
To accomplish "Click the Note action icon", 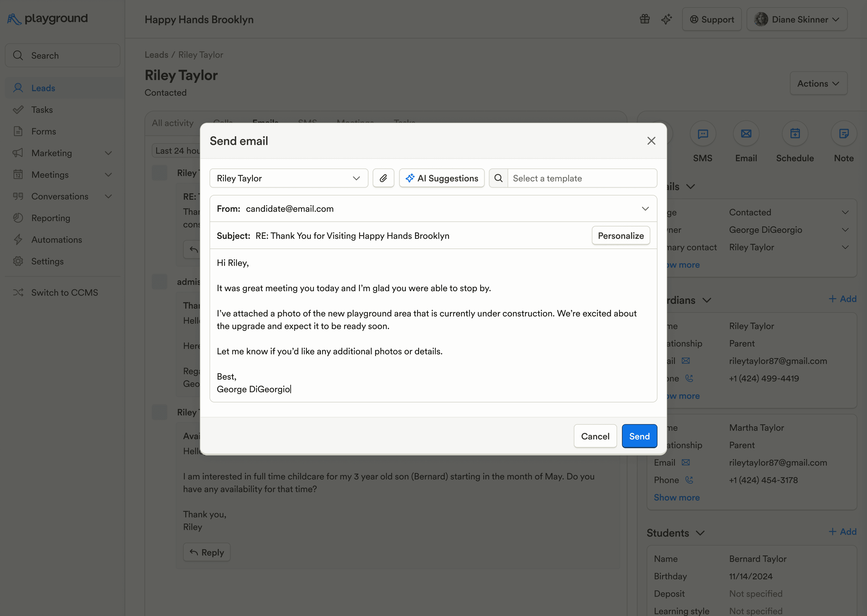I will (x=844, y=134).
